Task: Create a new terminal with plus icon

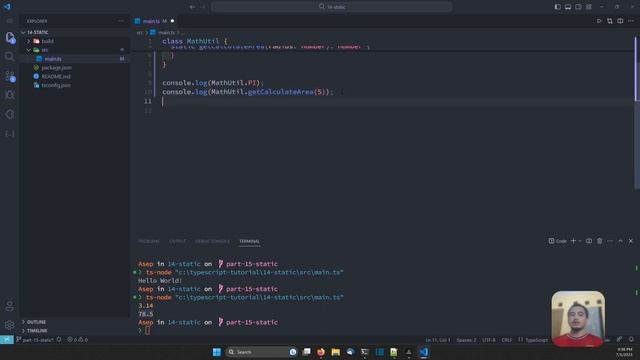Action: tap(573, 241)
